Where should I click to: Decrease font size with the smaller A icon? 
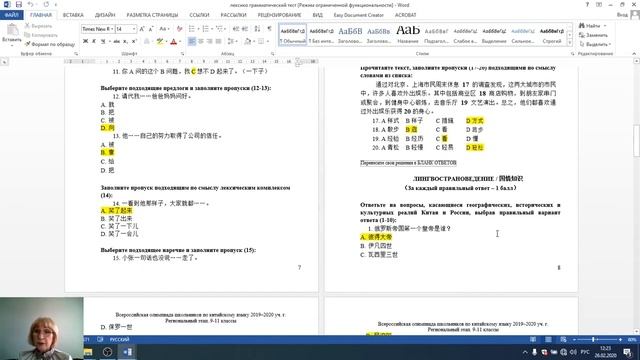pos(151,29)
